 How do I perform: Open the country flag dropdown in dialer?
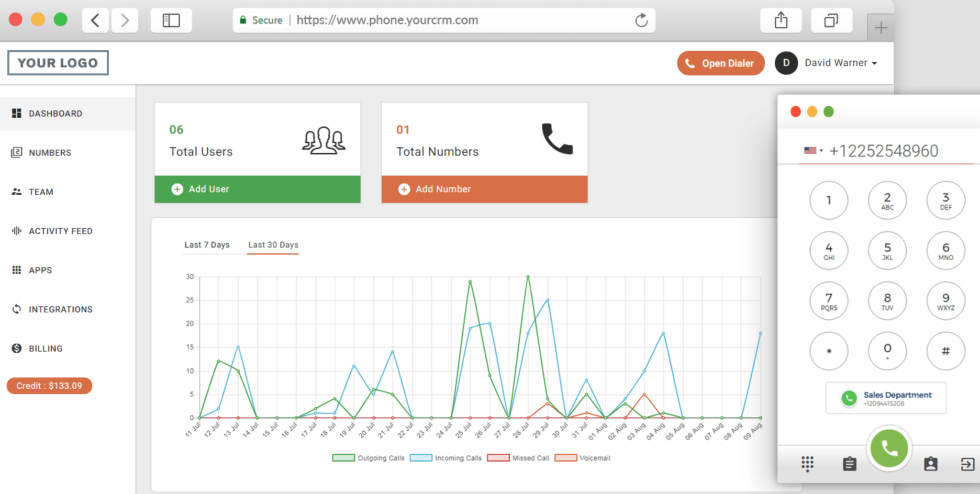click(x=813, y=151)
